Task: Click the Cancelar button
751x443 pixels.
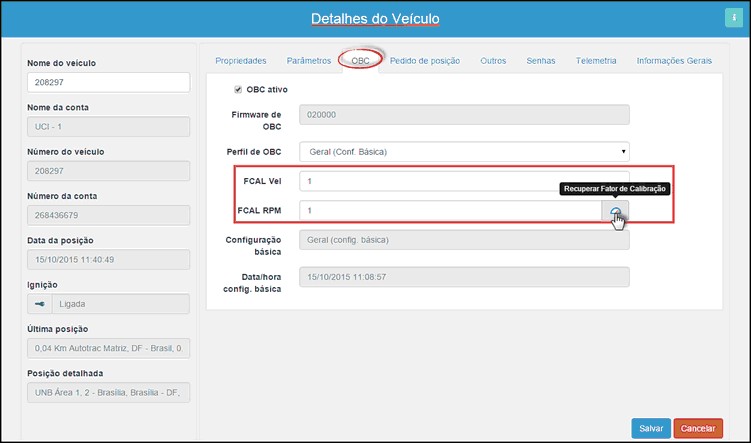Action: click(x=698, y=428)
